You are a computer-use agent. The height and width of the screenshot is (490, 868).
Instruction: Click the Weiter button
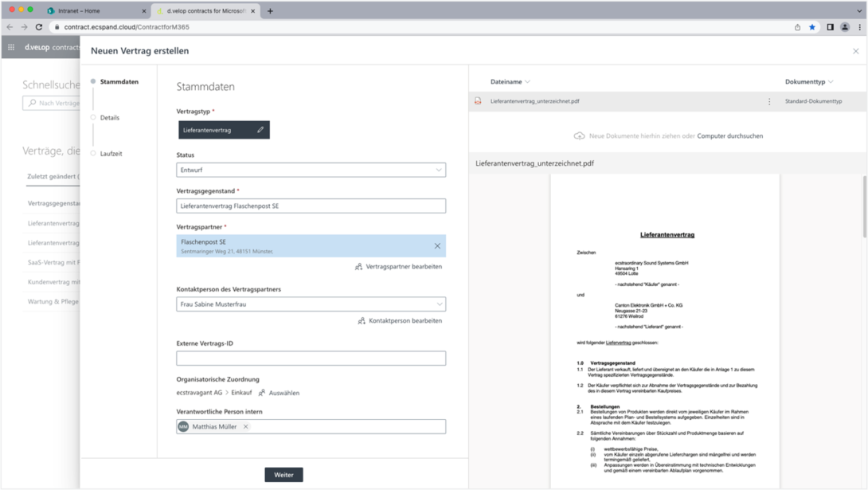(283, 475)
